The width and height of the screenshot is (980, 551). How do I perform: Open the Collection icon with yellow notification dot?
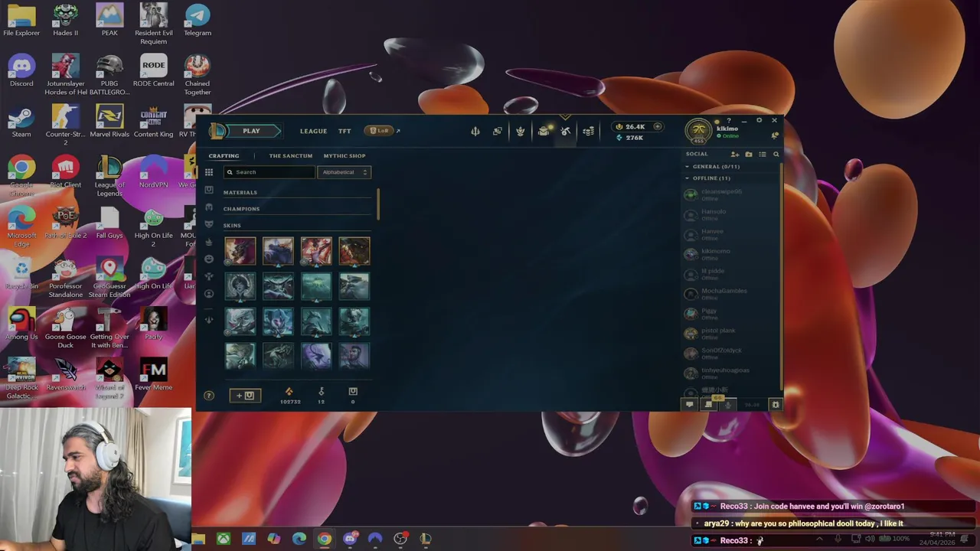coord(544,132)
